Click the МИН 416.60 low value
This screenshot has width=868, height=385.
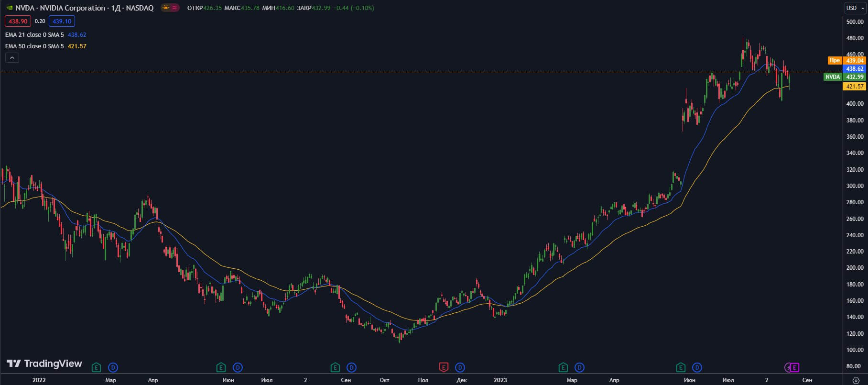278,8
